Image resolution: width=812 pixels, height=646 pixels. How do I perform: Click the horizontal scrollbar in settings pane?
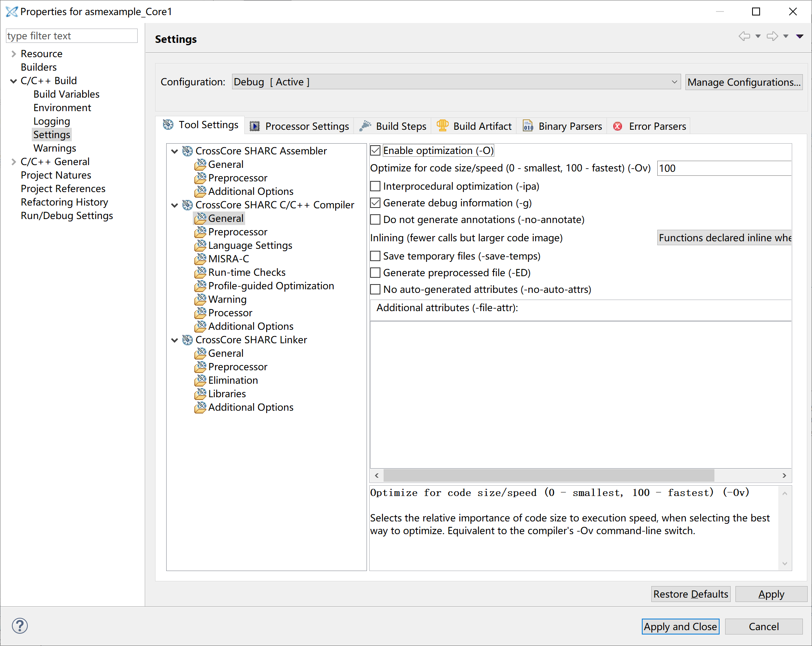point(549,475)
